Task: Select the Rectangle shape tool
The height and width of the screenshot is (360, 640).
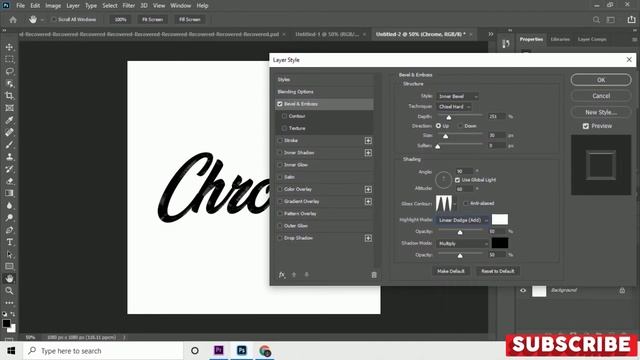Action: click(9, 266)
